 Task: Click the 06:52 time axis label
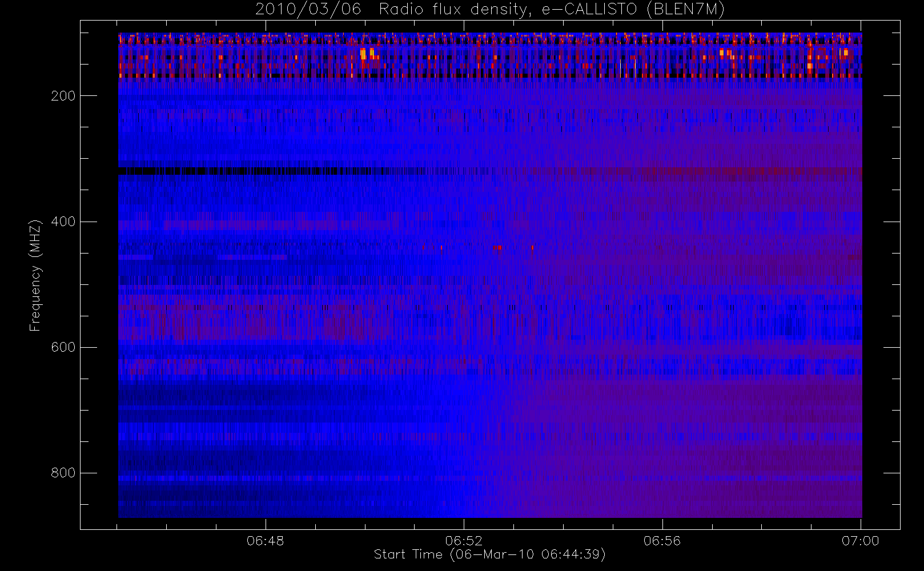tap(464, 541)
